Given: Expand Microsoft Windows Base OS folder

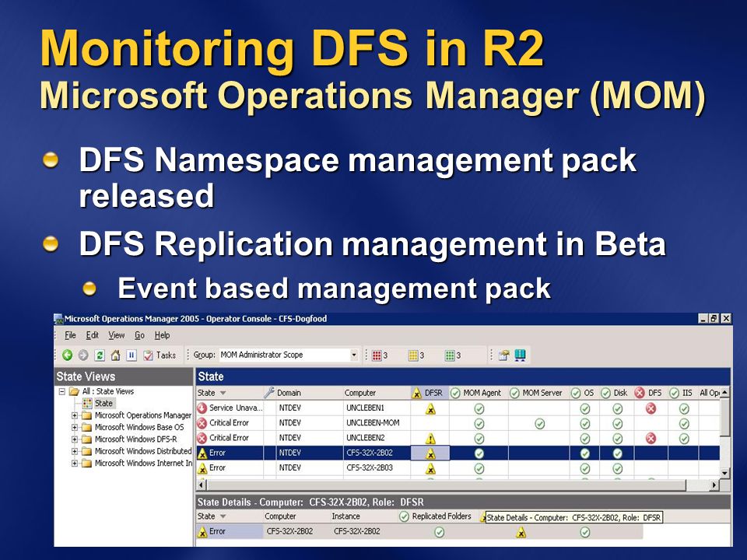Looking at the screenshot, I should click(x=75, y=427).
